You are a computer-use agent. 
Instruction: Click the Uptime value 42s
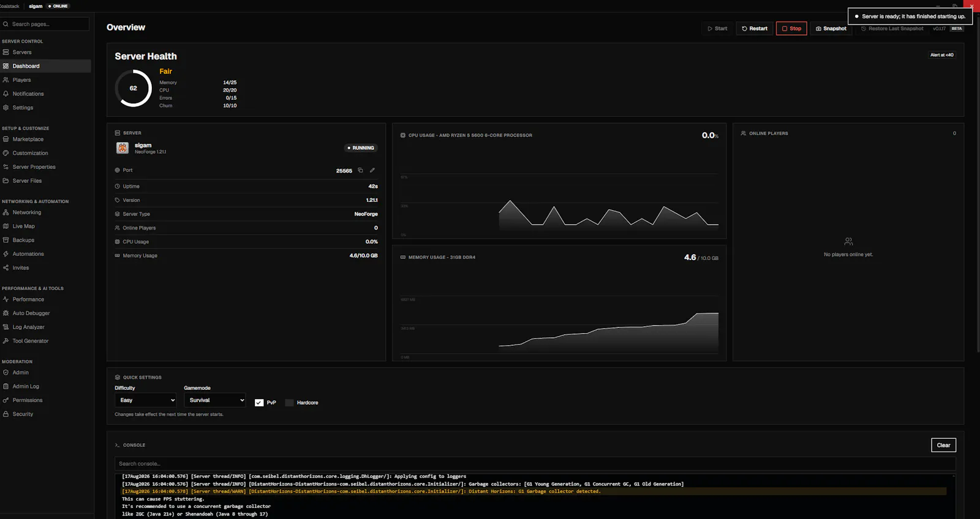(373, 186)
